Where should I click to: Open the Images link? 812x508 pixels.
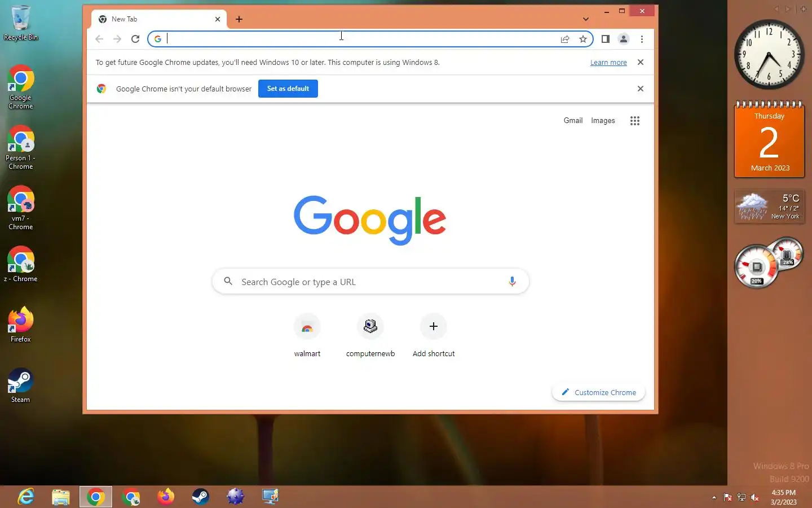[603, 120]
